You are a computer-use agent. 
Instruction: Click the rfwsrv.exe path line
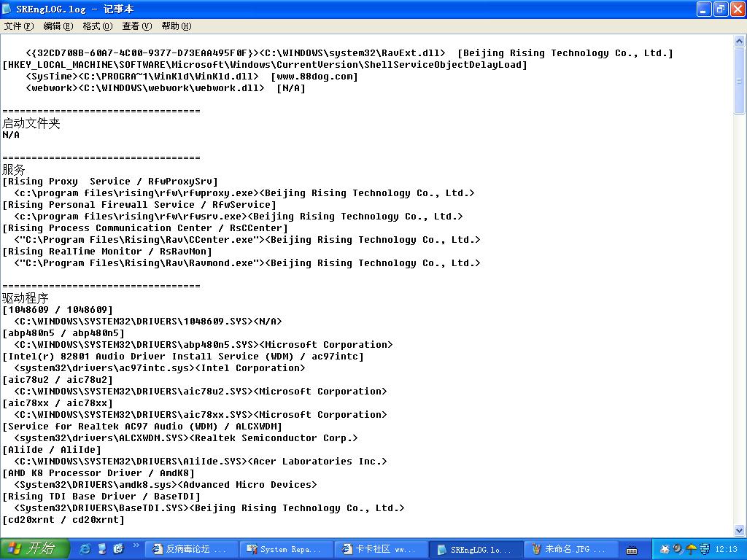tap(239, 216)
